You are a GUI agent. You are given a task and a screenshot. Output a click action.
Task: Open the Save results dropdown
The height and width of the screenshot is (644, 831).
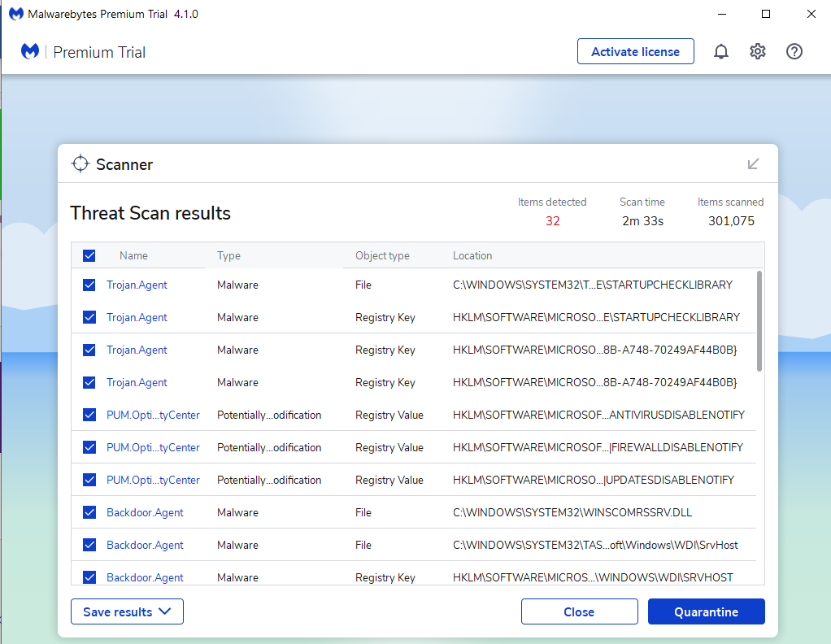pos(127,611)
